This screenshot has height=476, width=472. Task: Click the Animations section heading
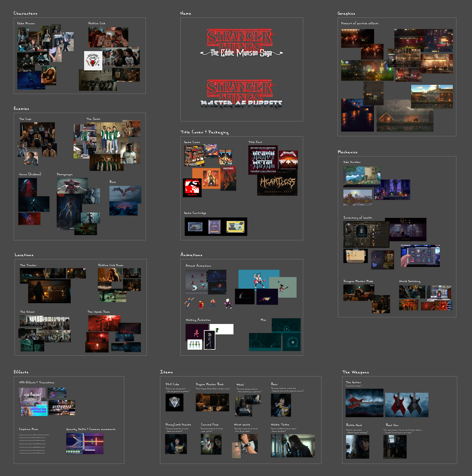pos(191,255)
